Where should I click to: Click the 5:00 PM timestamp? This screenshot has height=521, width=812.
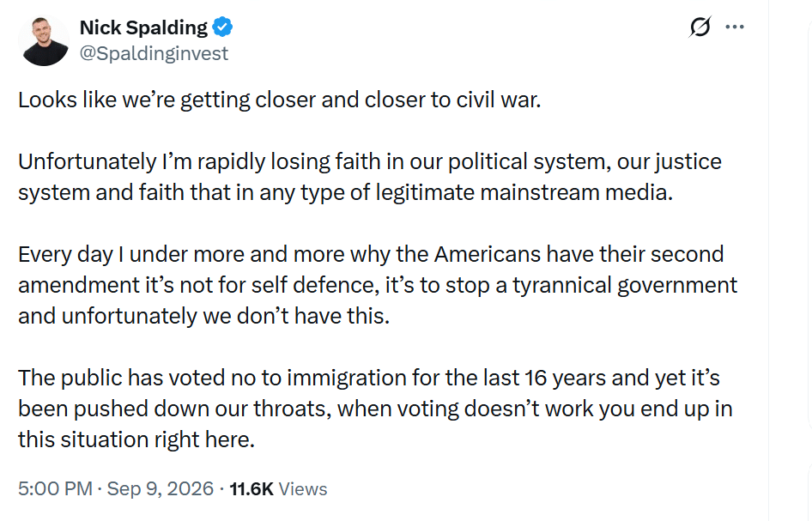tap(56, 489)
